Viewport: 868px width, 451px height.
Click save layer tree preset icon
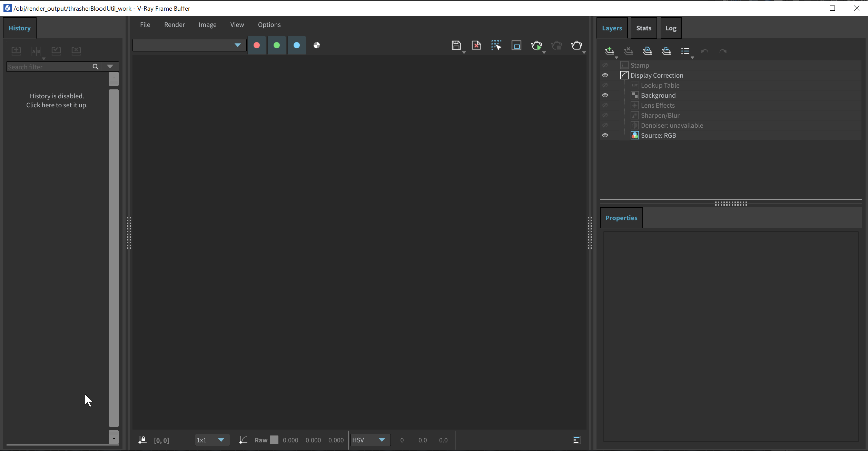647,51
